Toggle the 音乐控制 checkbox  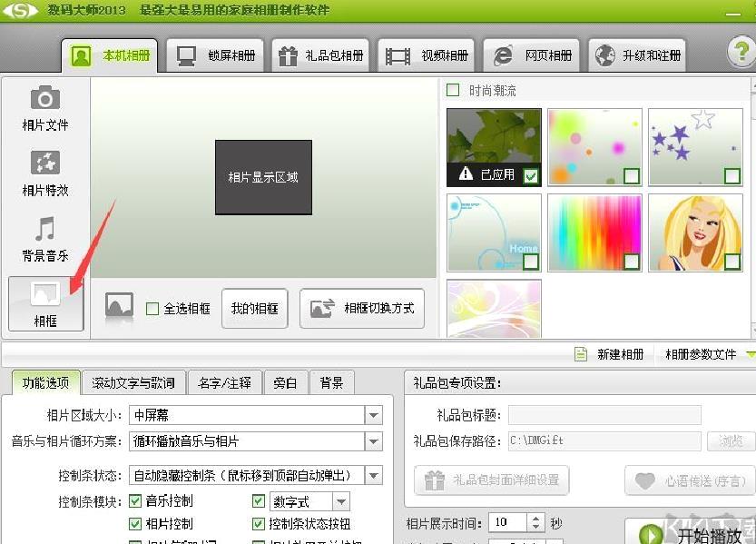click(135, 501)
